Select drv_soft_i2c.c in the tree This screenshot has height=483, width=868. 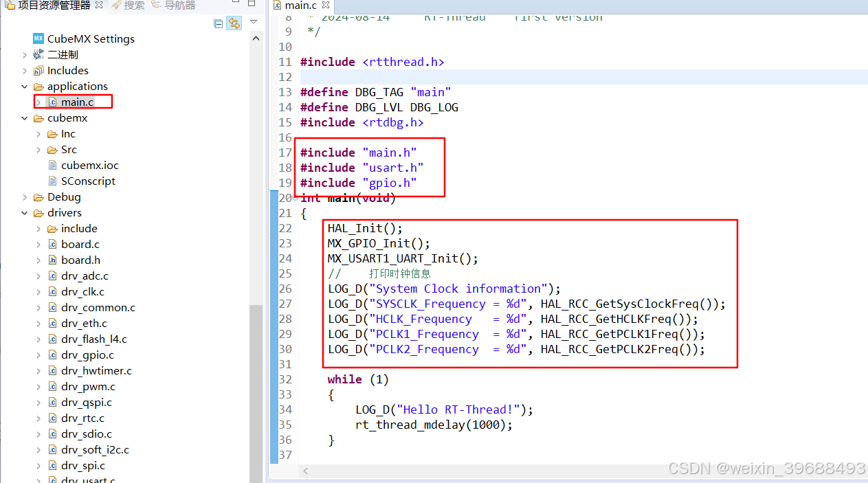pos(95,449)
